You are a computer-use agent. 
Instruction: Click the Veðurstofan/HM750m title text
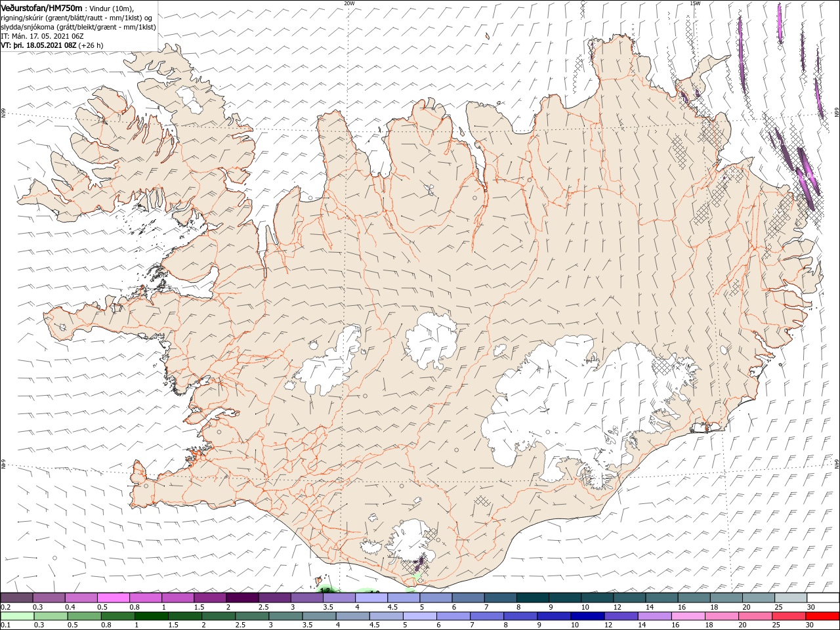(41, 7)
